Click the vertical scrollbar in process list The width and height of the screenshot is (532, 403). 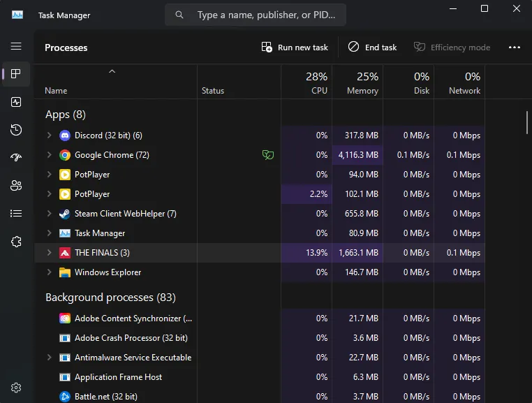click(x=527, y=122)
